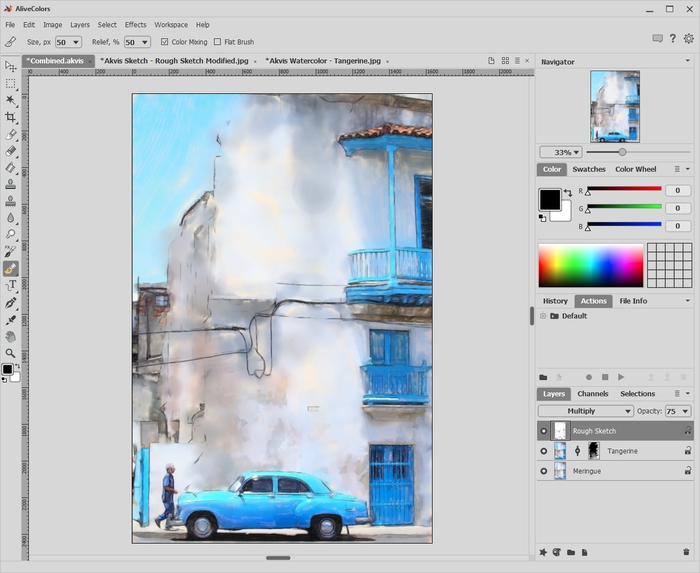Image resolution: width=700 pixels, height=573 pixels.
Task: Select the Text tool
Action: (x=10, y=285)
